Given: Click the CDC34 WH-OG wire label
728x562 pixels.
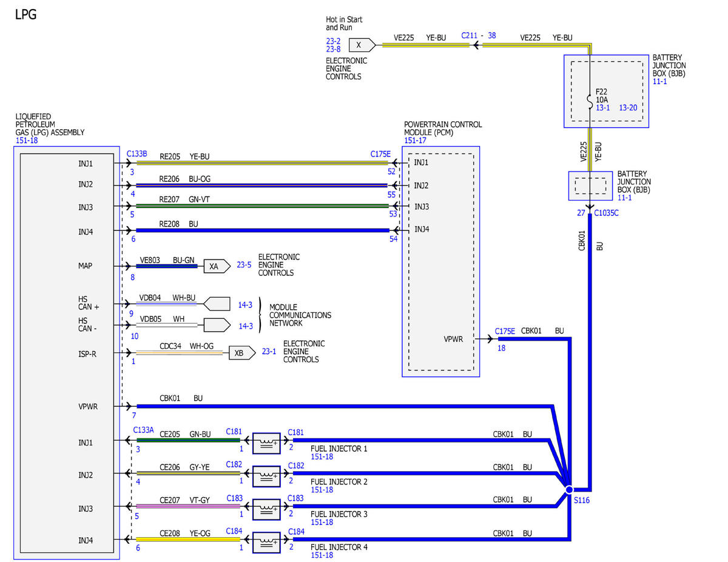Looking at the screenshot, I should point(187,347).
